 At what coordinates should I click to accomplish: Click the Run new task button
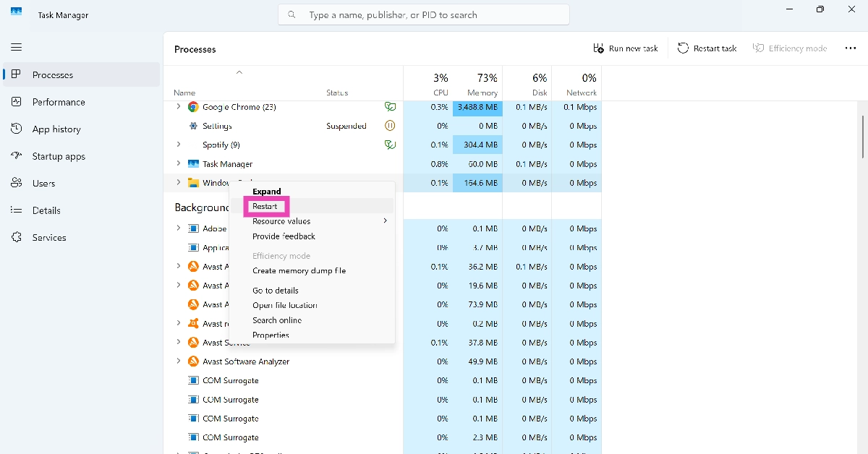click(626, 48)
